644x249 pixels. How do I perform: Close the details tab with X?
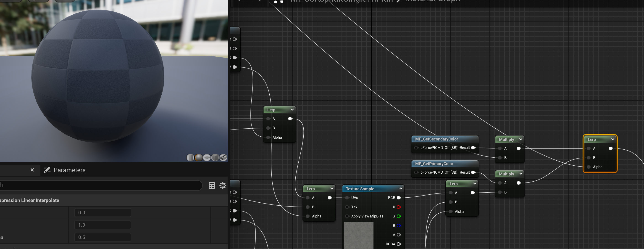point(32,170)
